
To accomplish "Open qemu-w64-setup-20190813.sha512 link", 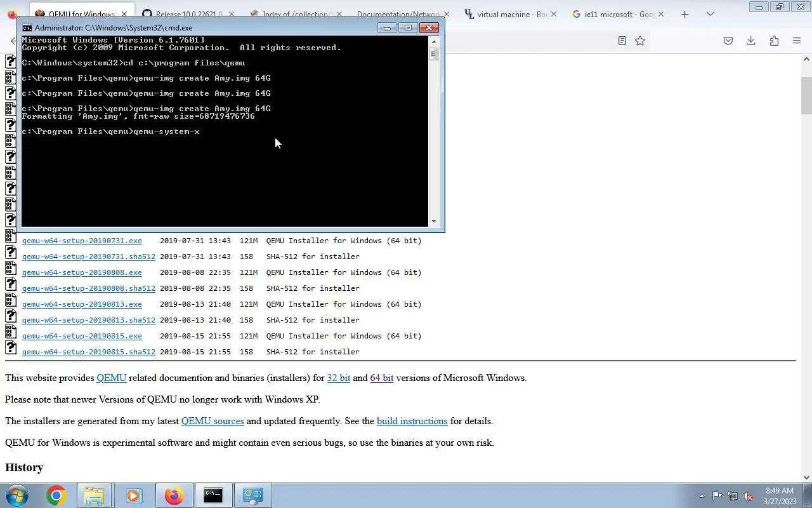I will [89, 320].
